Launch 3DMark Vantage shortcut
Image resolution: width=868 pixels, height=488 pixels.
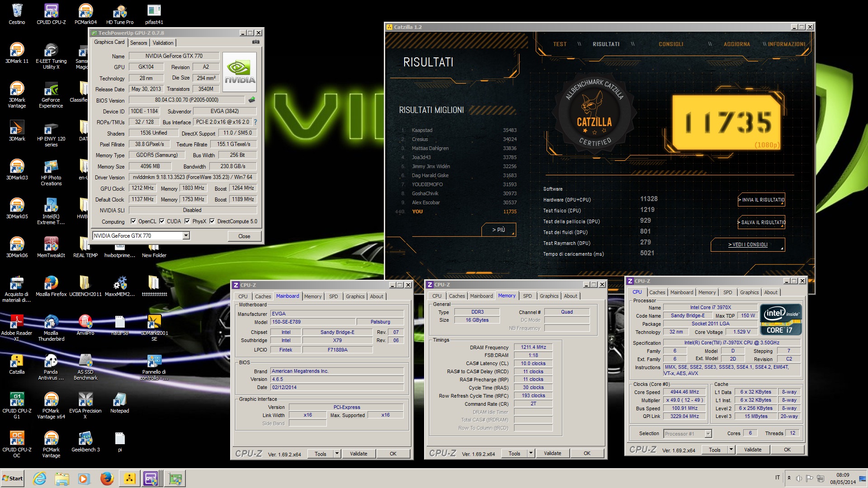pyautogui.click(x=17, y=94)
